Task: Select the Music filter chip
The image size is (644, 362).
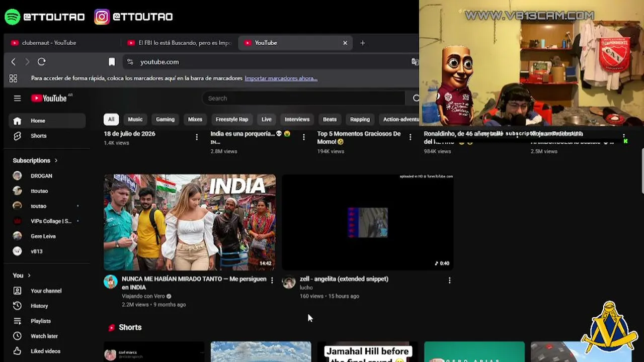Action: (135, 120)
